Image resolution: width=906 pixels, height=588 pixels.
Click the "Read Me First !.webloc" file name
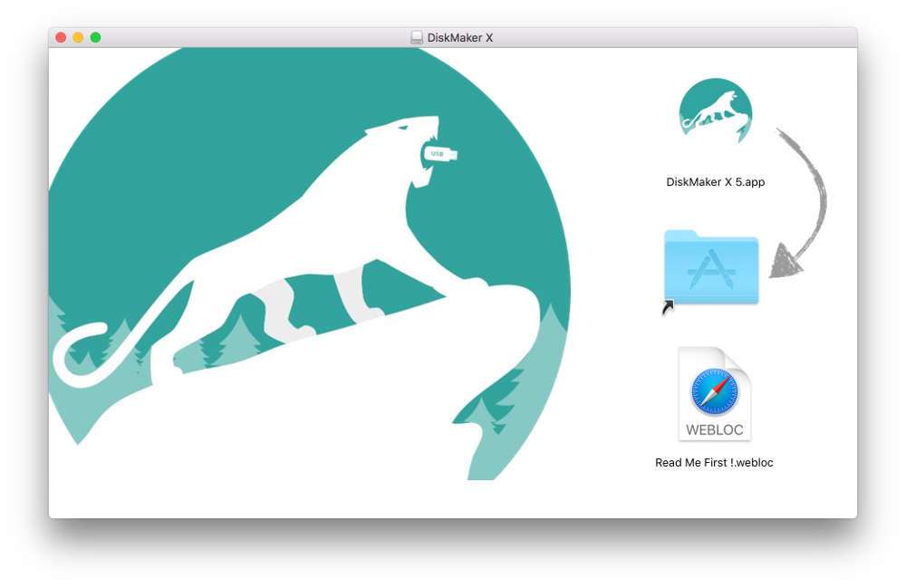[x=714, y=463]
